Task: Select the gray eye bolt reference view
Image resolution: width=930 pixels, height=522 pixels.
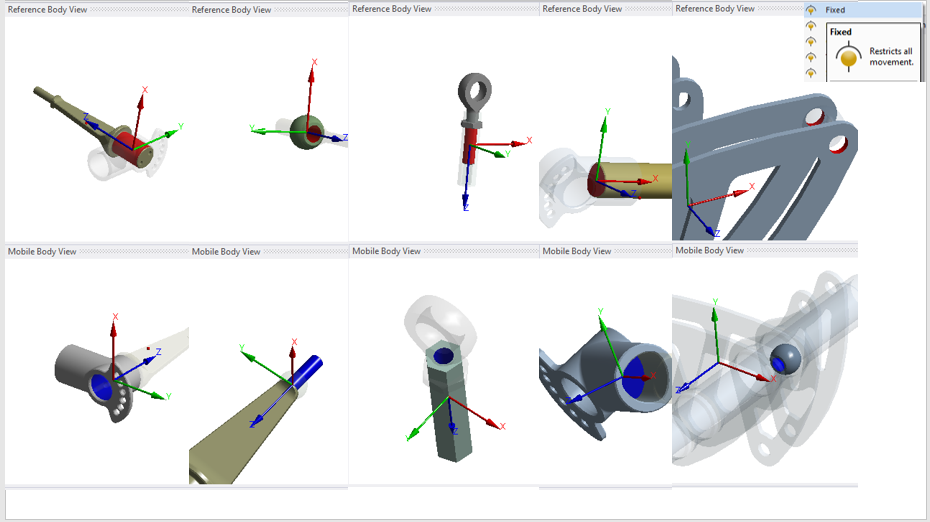Action: coord(444,128)
